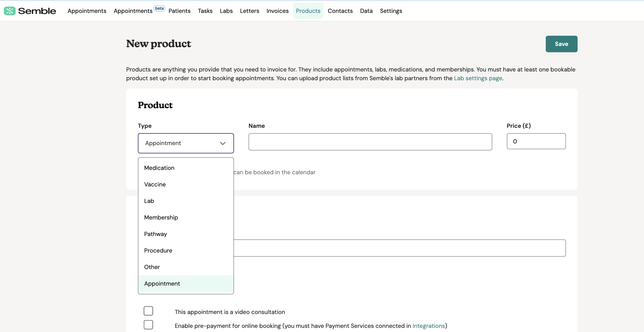644x332 pixels.
Task: Open the Contacts tab
Action: click(x=340, y=11)
